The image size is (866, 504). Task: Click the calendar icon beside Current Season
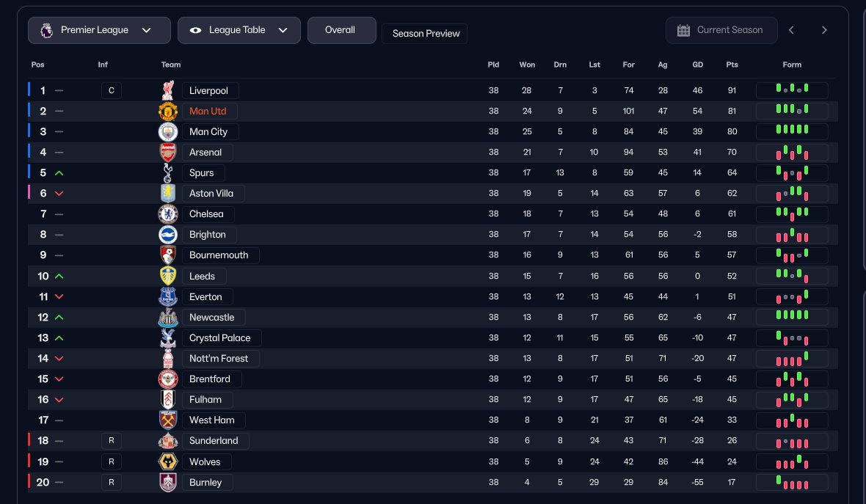point(683,30)
